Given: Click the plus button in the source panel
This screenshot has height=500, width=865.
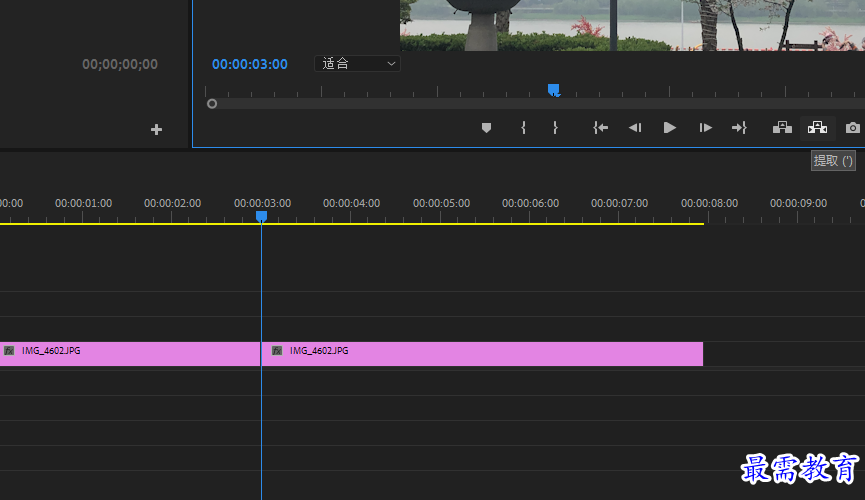Looking at the screenshot, I should tap(156, 130).
